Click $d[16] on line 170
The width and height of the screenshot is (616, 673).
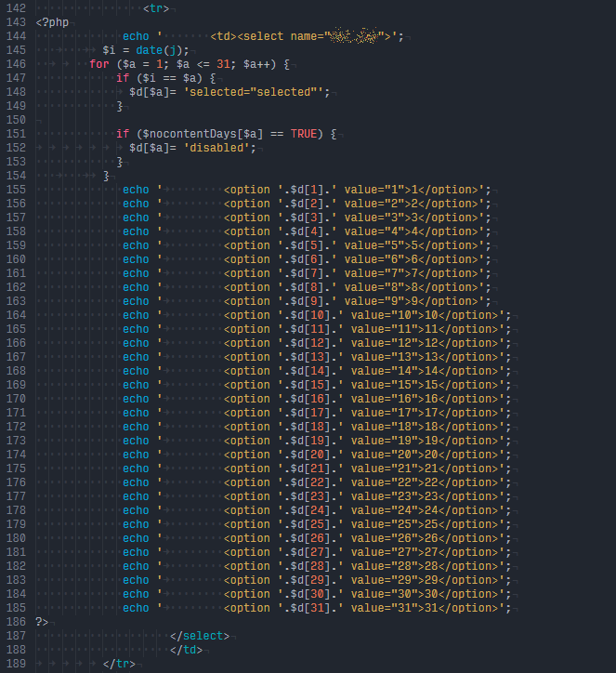tap(310, 399)
